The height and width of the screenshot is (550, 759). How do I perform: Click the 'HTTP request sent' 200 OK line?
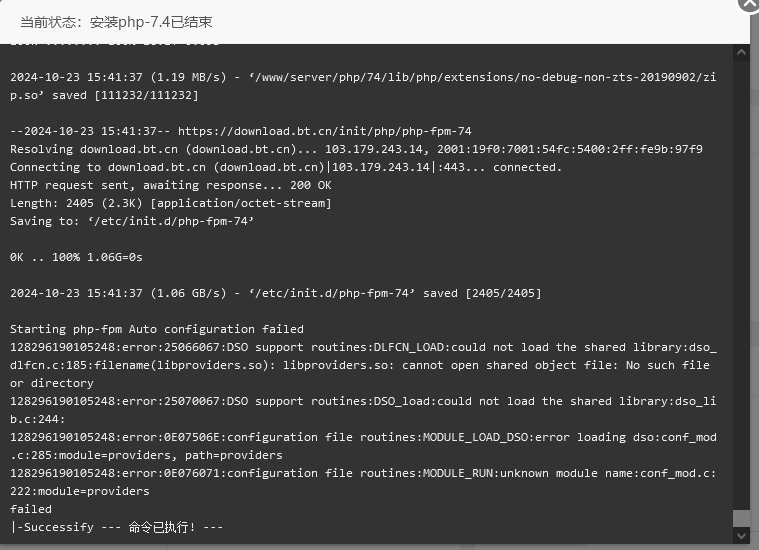click(x=170, y=185)
